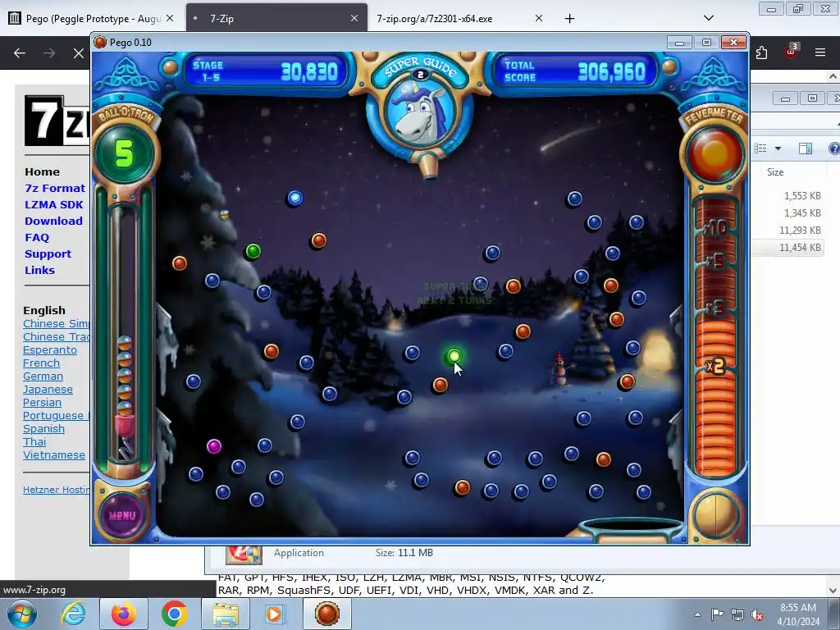This screenshot has height=630, width=840.
Task: Open a new browser tab
Action: point(569,19)
